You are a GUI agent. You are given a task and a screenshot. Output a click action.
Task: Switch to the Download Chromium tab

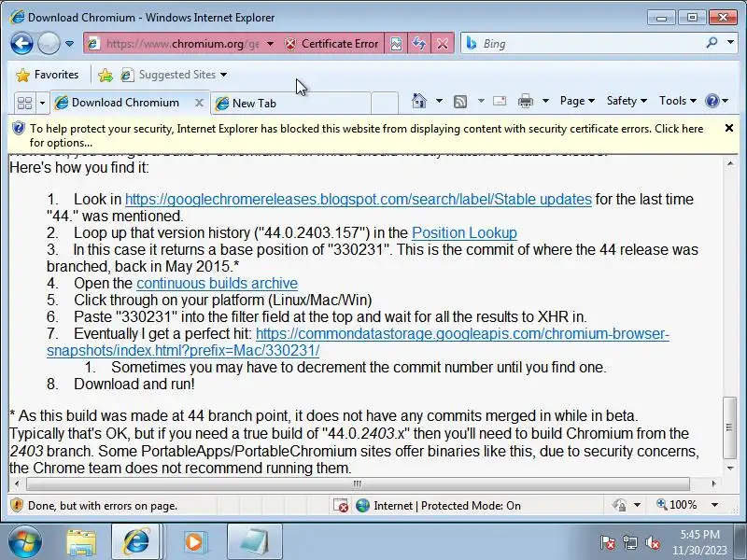(125, 103)
